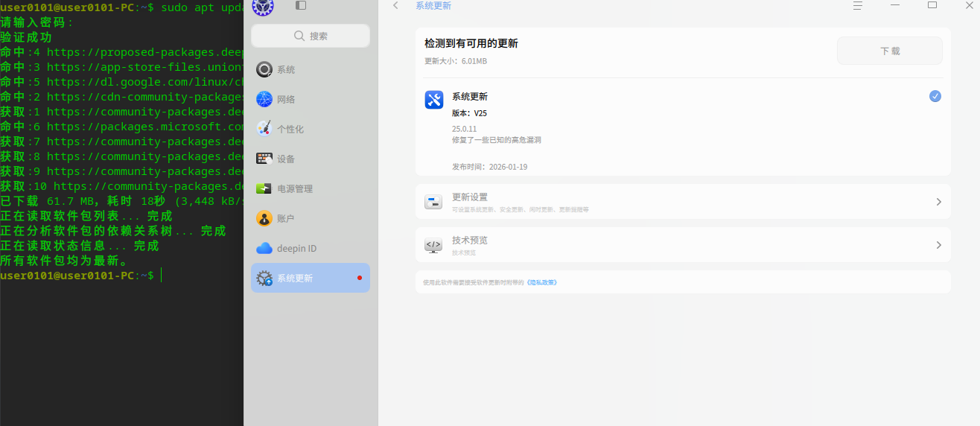
Task: Minimize the Control Center window
Action: click(895, 5)
